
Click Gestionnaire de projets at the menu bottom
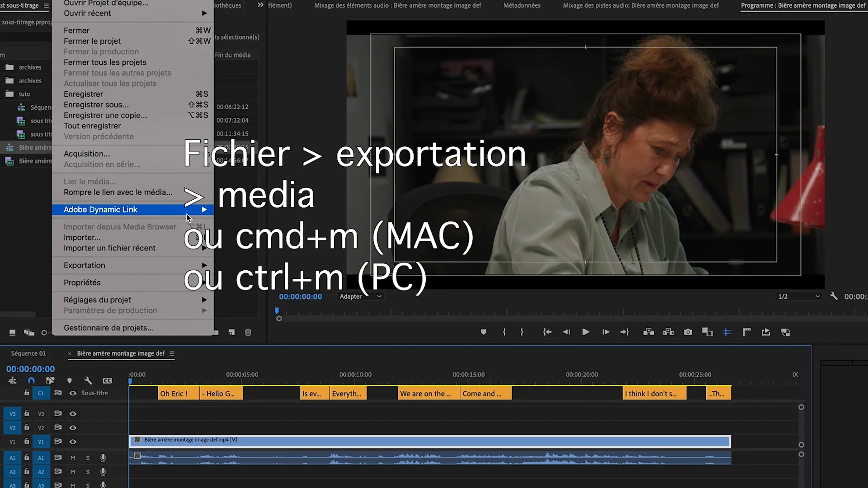(108, 327)
